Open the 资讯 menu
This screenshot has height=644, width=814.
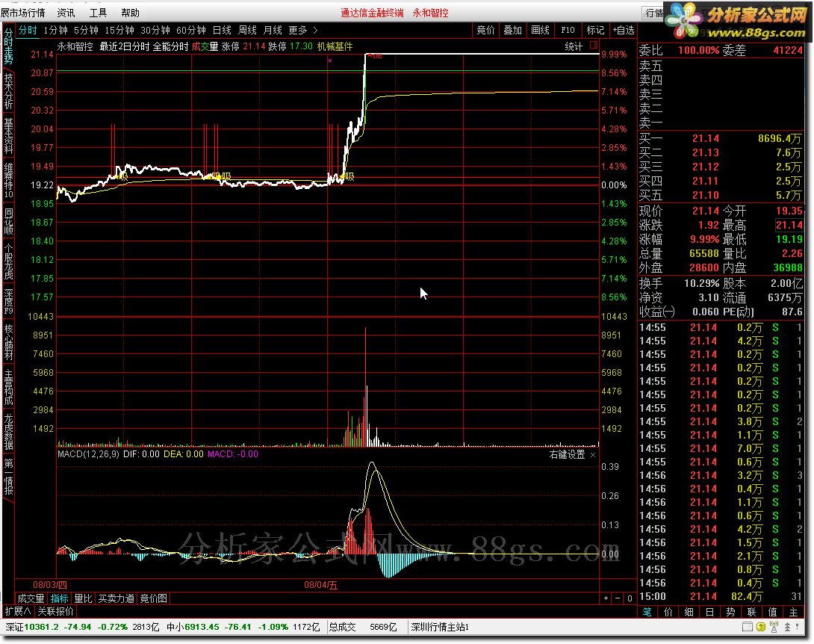(x=66, y=13)
